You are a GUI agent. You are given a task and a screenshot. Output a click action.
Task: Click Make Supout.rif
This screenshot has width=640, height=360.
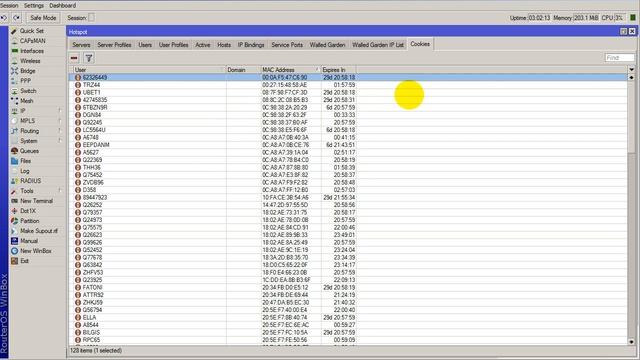pos(39,231)
